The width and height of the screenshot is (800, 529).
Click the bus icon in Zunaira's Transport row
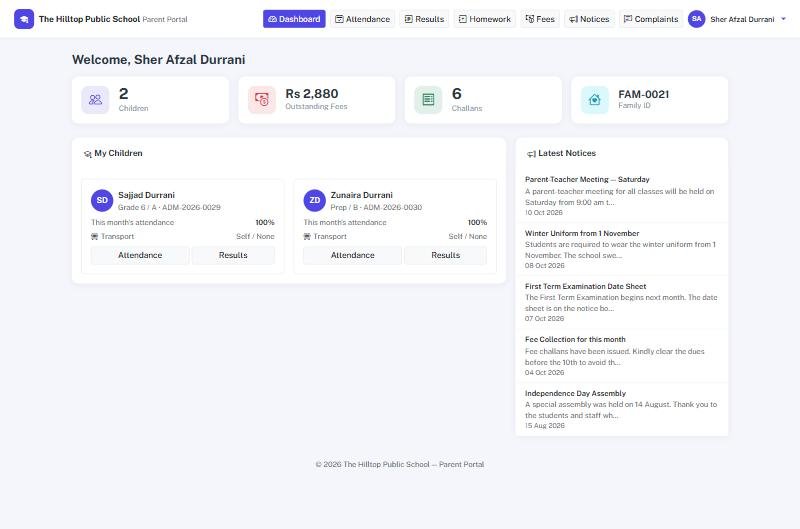pyautogui.click(x=307, y=236)
